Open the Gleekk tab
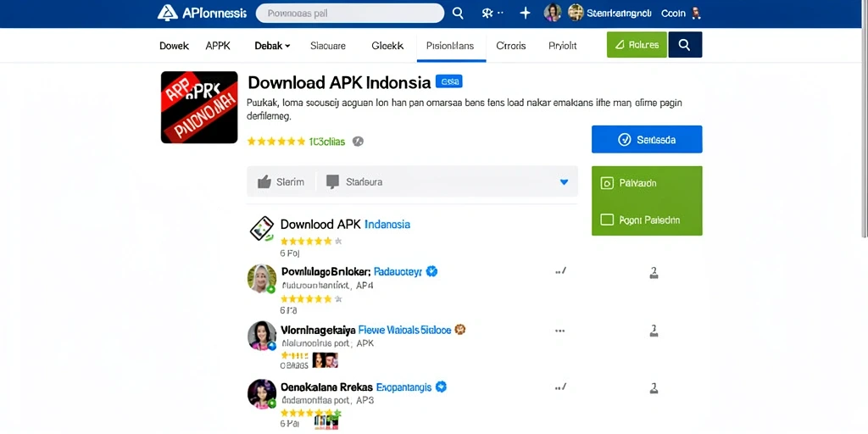 [387, 46]
